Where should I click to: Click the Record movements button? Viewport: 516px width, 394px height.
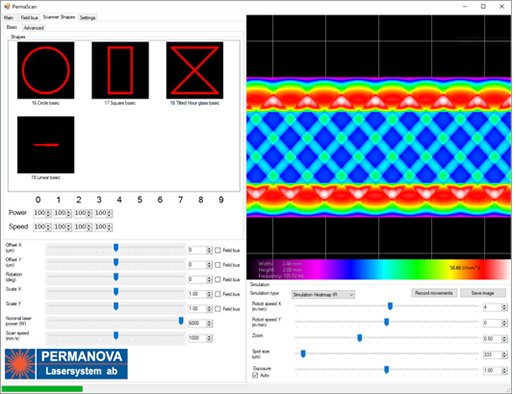(434, 293)
